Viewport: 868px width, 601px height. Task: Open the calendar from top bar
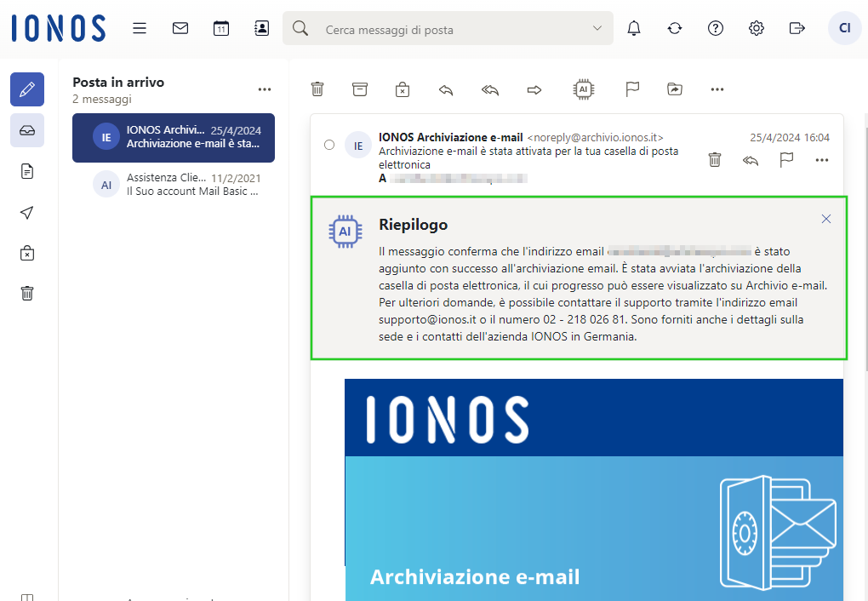[221, 28]
